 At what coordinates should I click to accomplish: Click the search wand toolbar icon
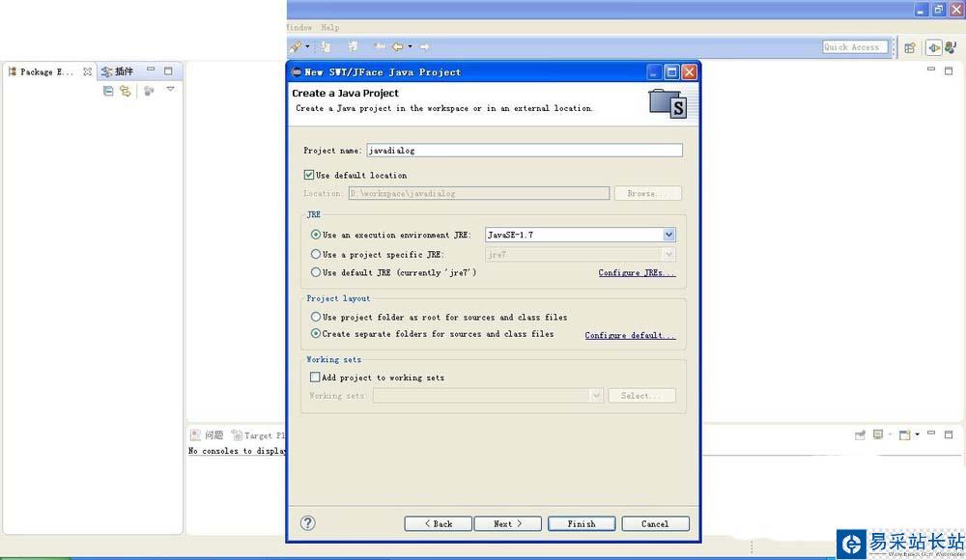[x=296, y=46]
